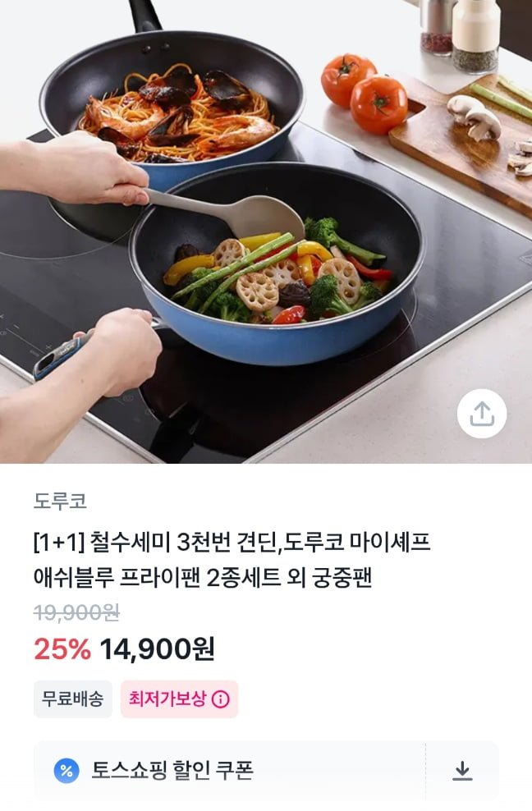
Task: Tap the 14,900원 sale price
Action: point(157,649)
